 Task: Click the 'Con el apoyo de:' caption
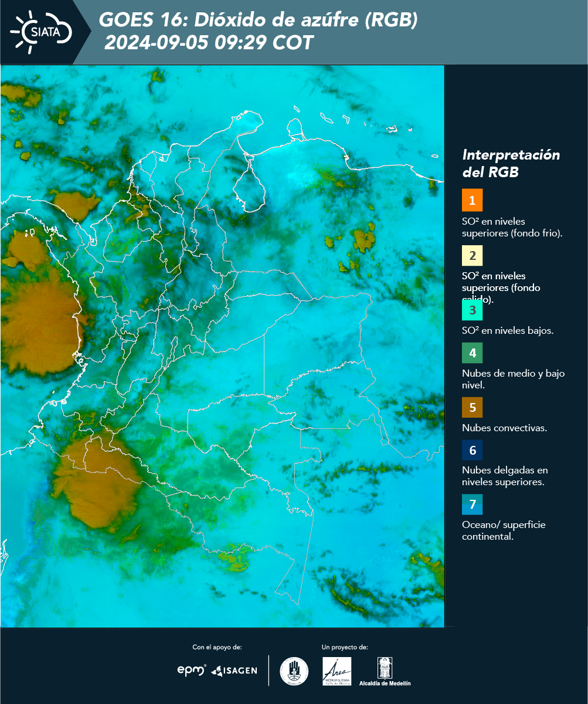pos(217,647)
